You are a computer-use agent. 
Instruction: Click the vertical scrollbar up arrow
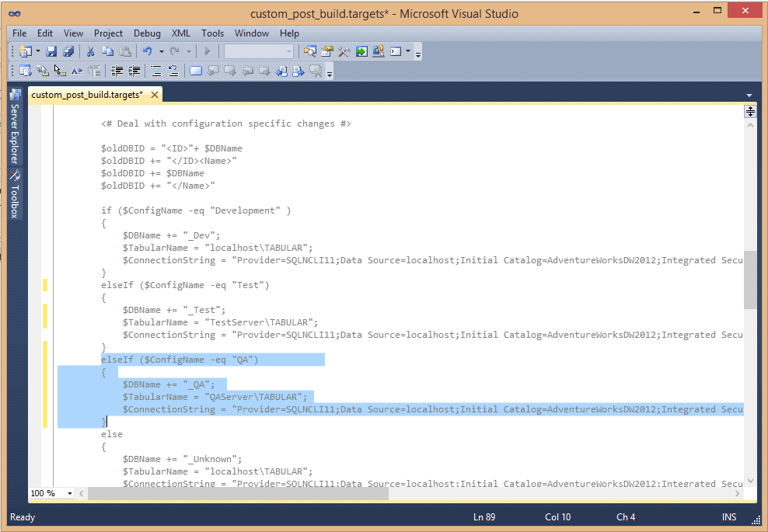click(750, 125)
